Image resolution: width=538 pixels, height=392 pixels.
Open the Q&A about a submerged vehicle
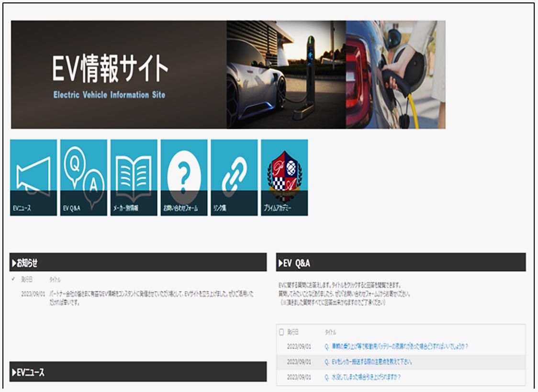coord(362,377)
